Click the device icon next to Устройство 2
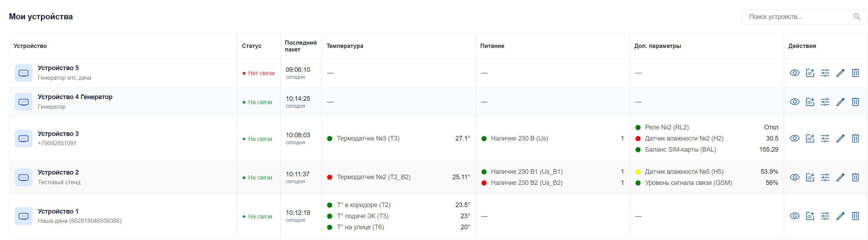This screenshot has width=868, height=240. pos(24,177)
